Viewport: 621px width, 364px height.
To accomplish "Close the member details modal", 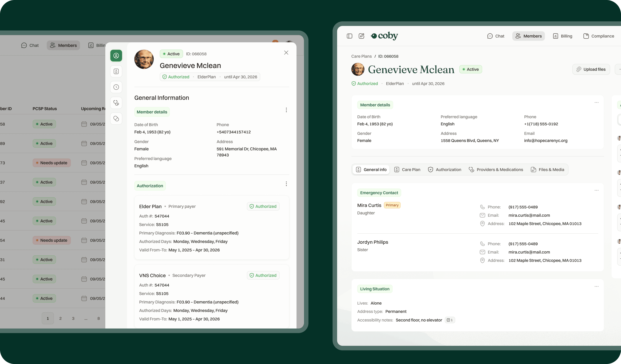I will coord(286,53).
